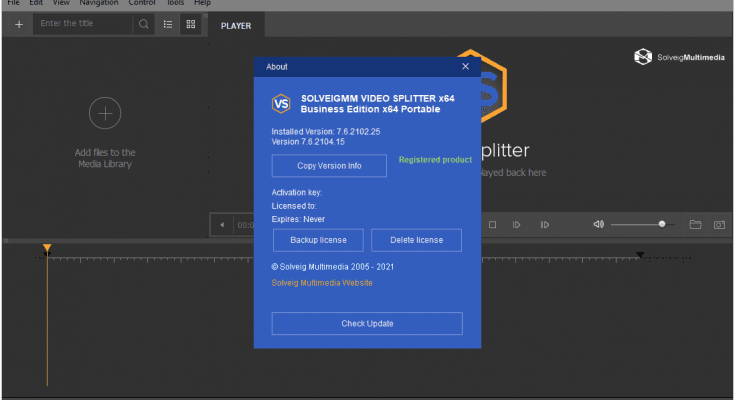Viewport: 735px width, 400px height.
Task: Click the stop playback square button
Action: pyautogui.click(x=492, y=225)
